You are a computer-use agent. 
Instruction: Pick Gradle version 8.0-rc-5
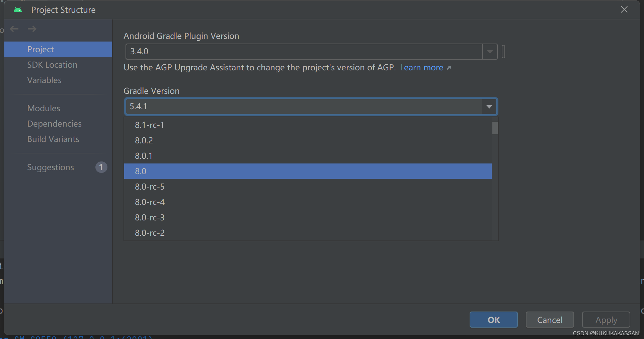[x=150, y=187]
